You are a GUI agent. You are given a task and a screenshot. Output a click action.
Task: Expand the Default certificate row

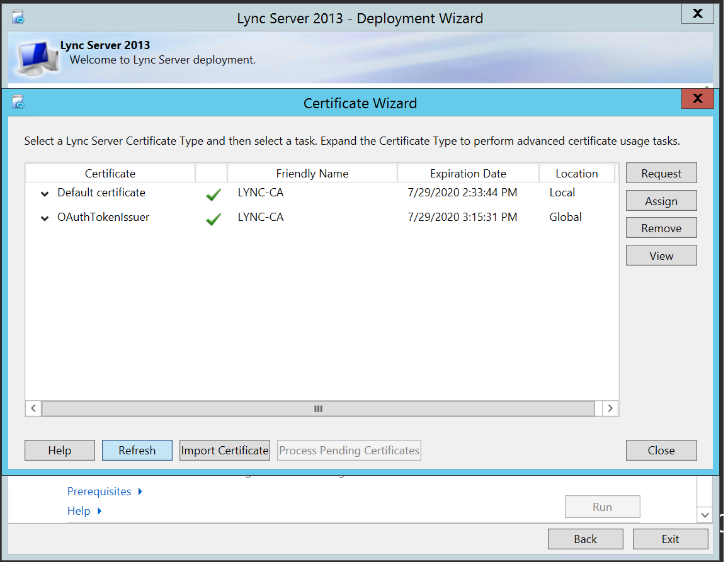pos(45,193)
